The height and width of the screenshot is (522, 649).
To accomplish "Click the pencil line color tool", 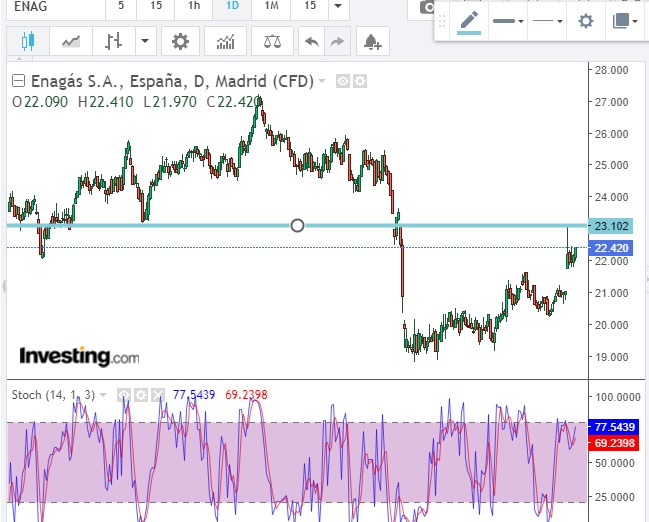I will (469, 21).
